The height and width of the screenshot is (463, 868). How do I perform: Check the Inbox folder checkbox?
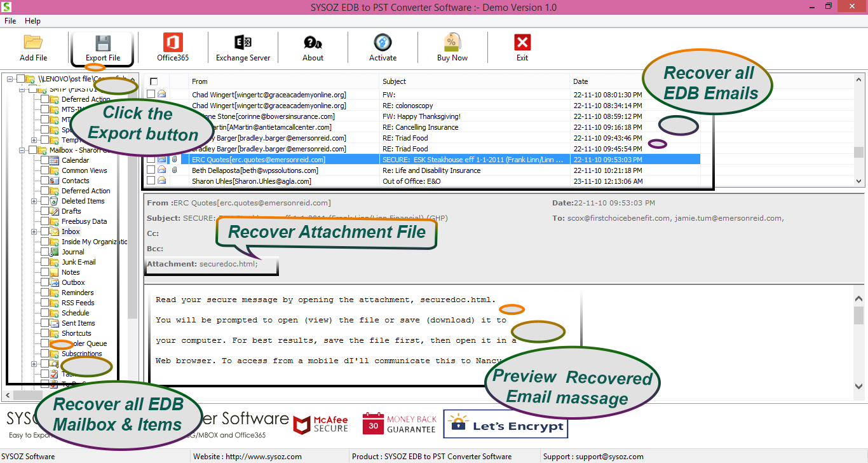click(44, 231)
